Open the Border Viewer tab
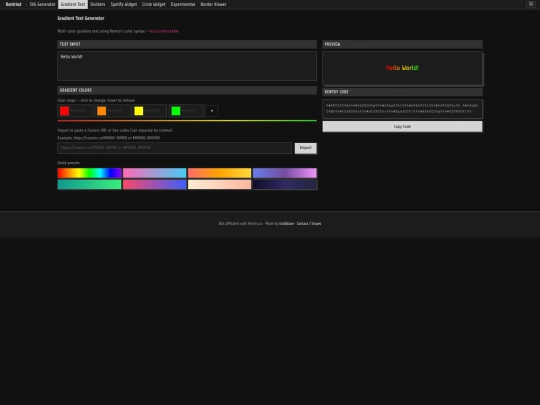The height and width of the screenshot is (405, 540). (214, 4)
